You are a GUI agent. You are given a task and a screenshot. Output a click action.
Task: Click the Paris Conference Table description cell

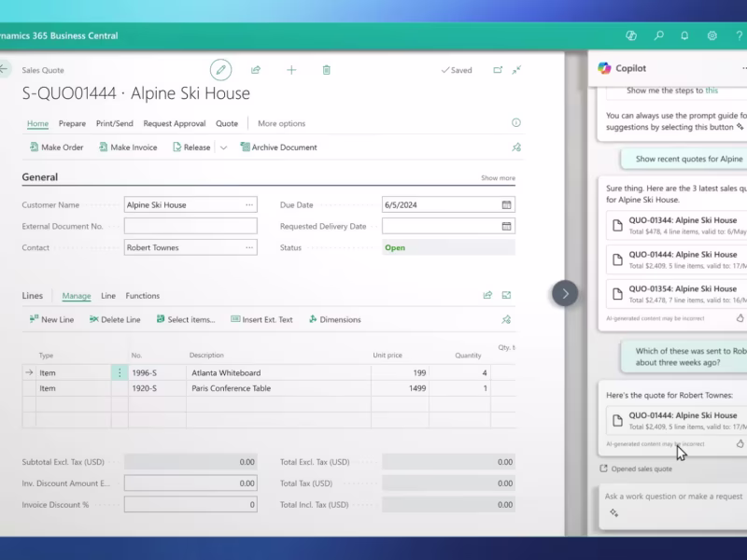[x=278, y=388]
